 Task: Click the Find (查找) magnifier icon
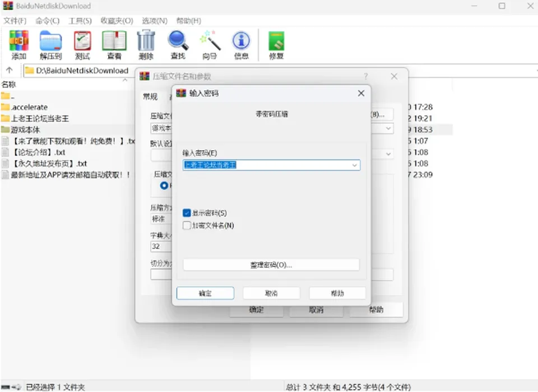click(178, 40)
